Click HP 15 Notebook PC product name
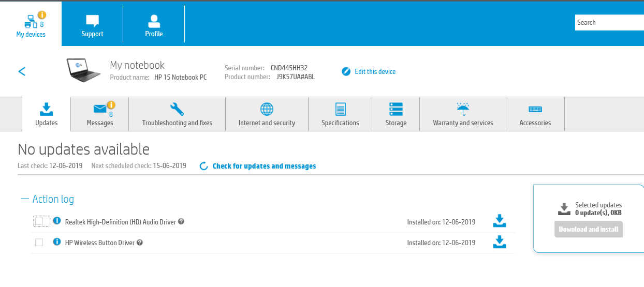 180,77
